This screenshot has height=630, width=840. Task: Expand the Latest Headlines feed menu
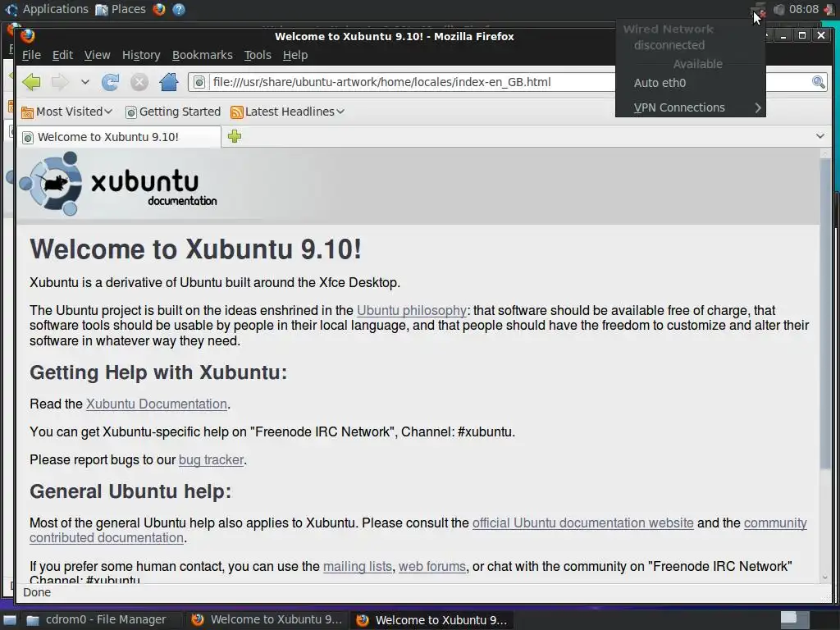(288, 112)
